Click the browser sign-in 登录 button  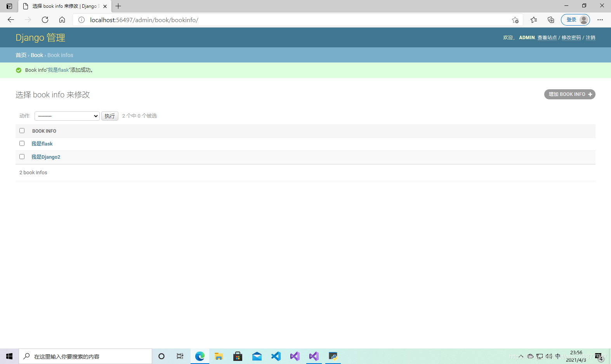click(575, 20)
